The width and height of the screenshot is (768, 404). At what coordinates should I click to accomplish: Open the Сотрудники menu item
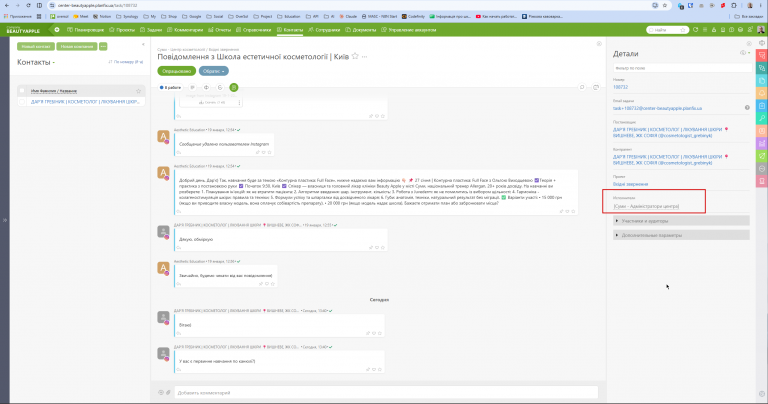[324, 30]
